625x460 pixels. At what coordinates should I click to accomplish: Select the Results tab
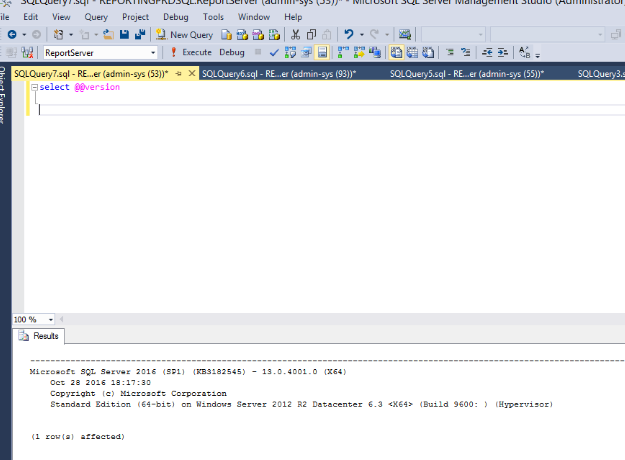click(39, 336)
